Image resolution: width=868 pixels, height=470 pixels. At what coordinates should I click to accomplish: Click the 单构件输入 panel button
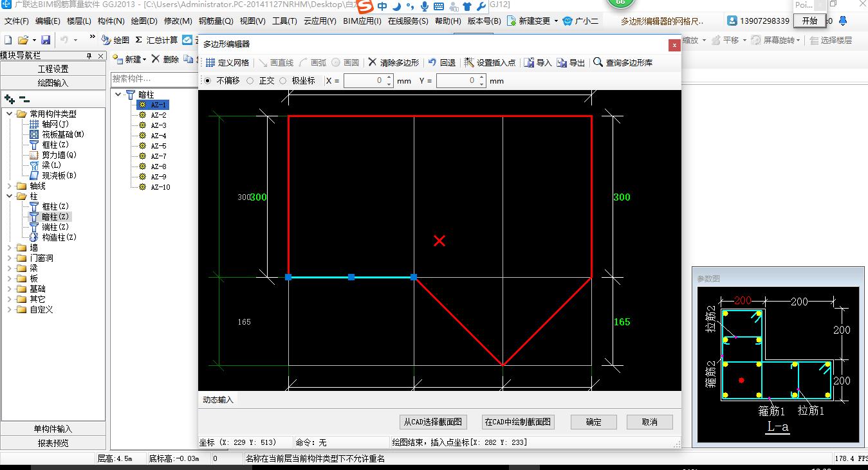click(53, 429)
